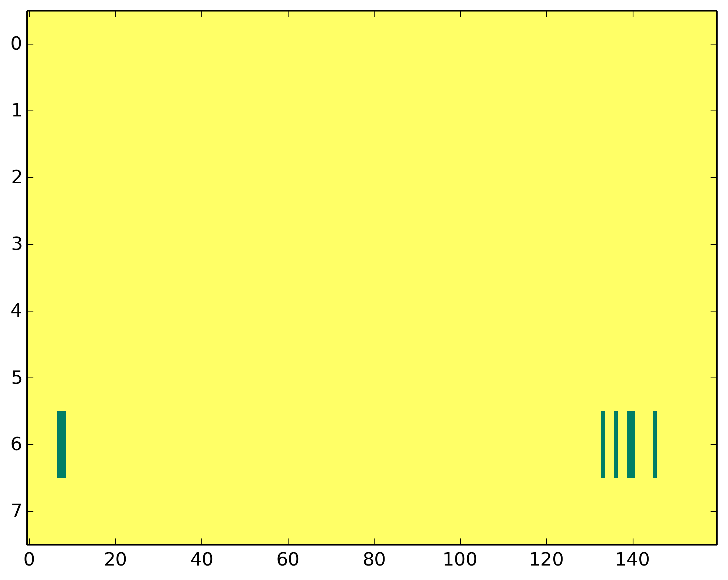Click the y-axis label 6
Viewport: 728px width, 580px height.
(x=17, y=444)
